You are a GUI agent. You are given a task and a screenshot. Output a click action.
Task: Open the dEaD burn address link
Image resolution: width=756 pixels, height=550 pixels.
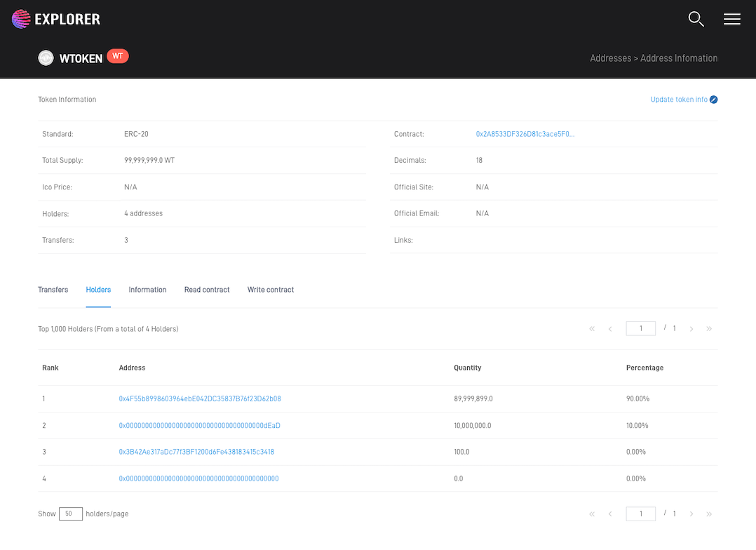199,425
